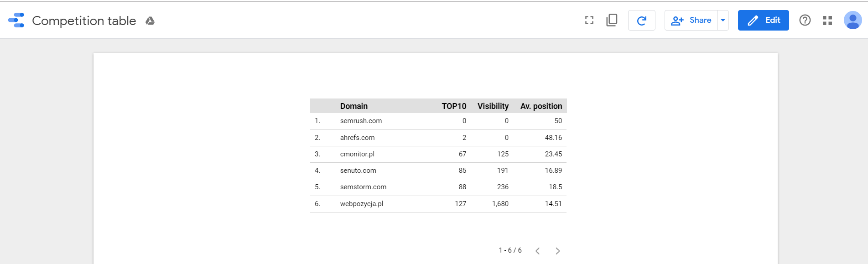Click the 48.16 average position value
This screenshot has width=868, height=264.
point(553,138)
